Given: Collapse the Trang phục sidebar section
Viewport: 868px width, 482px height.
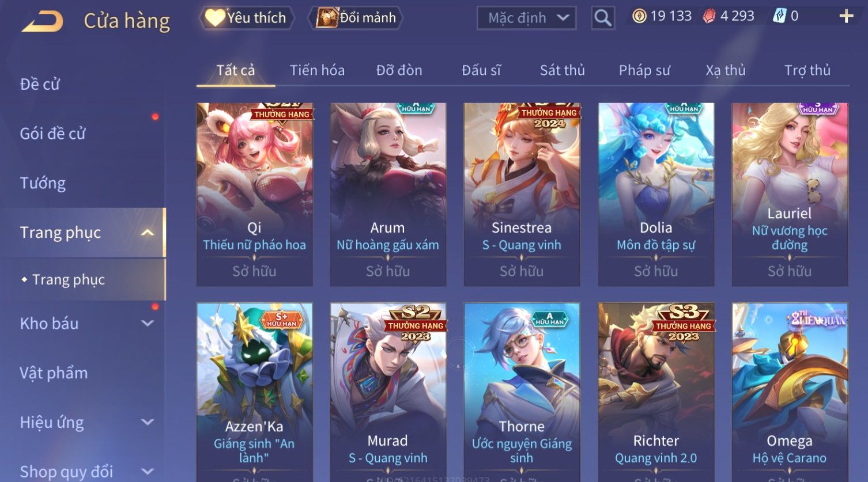Looking at the screenshot, I should coord(148,233).
